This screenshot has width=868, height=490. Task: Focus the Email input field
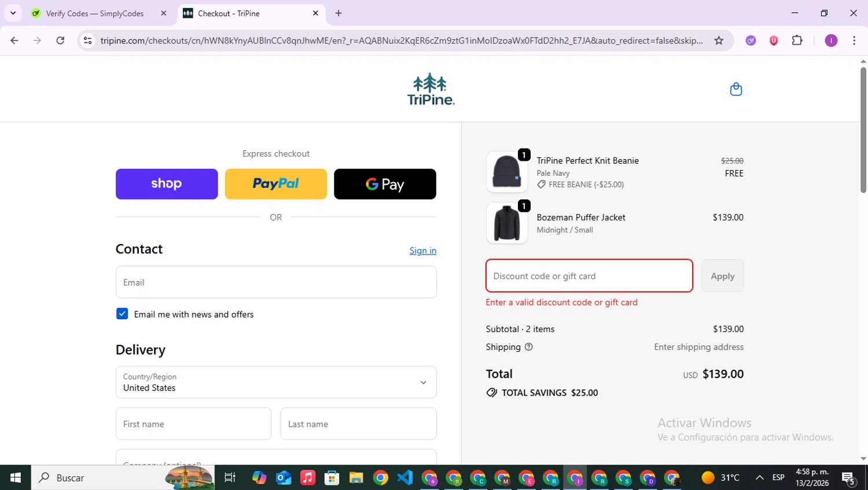(x=276, y=282)
